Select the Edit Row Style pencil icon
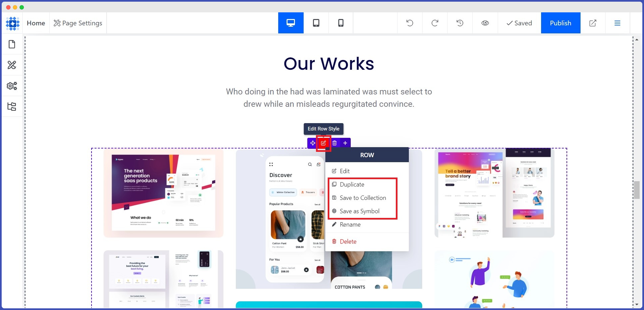This screenshot has width=644, height=310. 323,143
